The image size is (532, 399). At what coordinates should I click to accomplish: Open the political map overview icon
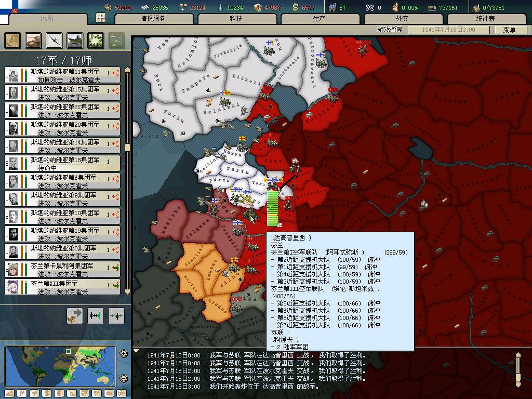click(12, 41)
